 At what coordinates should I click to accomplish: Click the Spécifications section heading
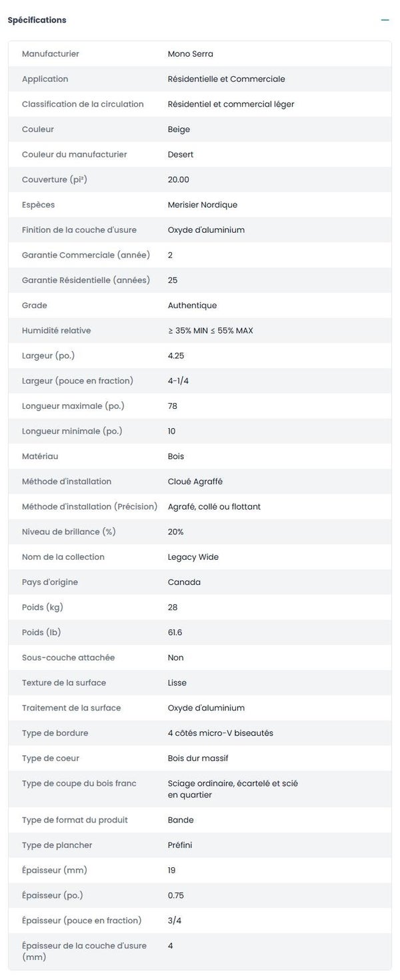(37, 20)
